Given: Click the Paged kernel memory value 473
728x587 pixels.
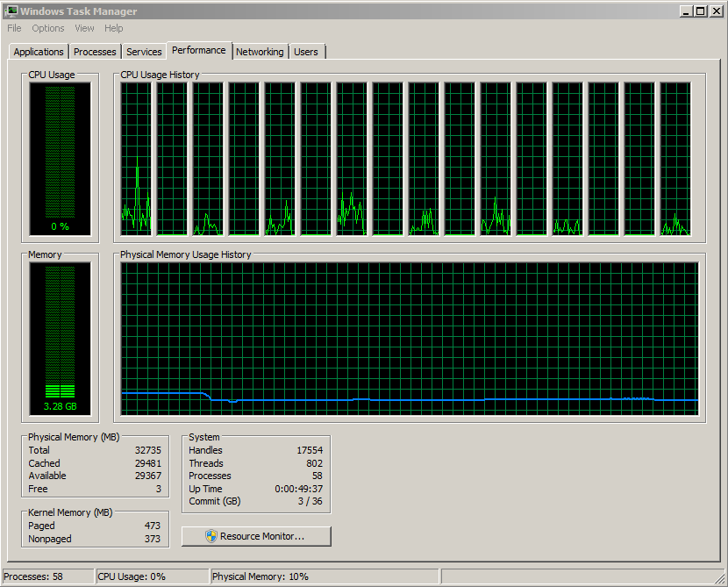Looking at the screenshot, I should pyautogui.click(x=153, y=526).
